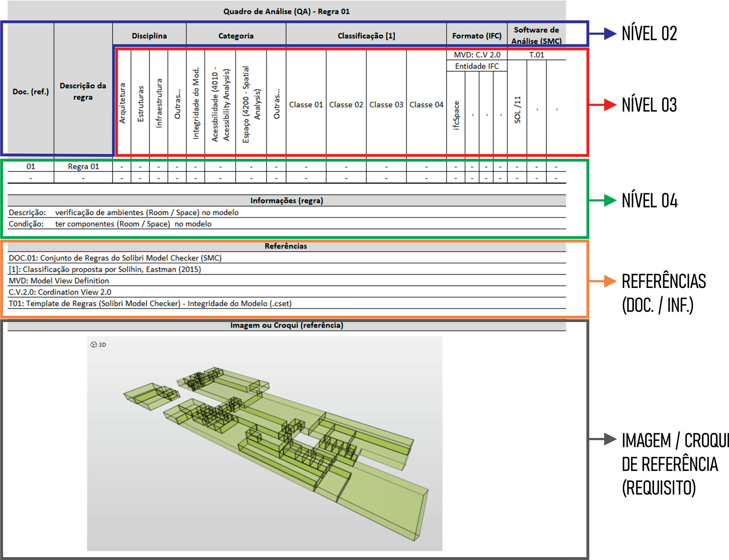Click the Informações (regra) section header
This screenshot has width=729, height=560.
(287, 201)
